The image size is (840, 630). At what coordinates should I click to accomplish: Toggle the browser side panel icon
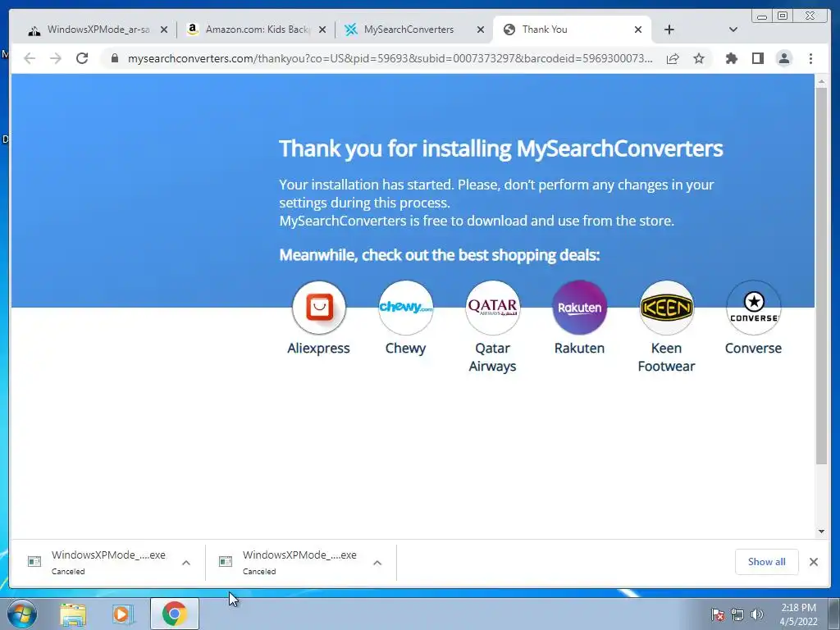[x=757, y=58]
